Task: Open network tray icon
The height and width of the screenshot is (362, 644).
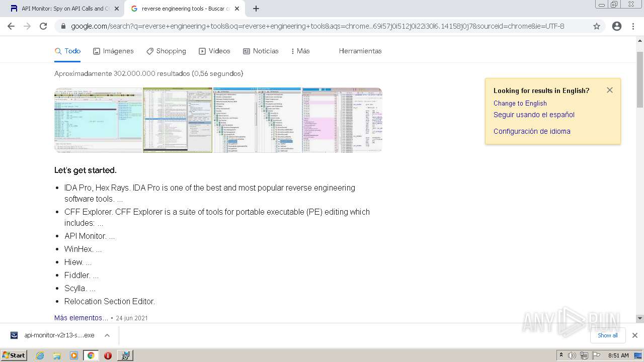Action: pyautogui.click(x=584, y=355)
